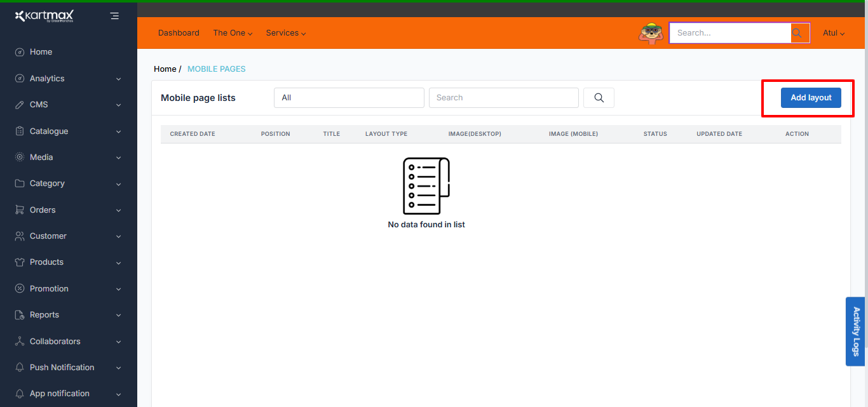
Task: Toggle the sidebar with hamburger icon
Action: pyautogui.click(x=114, y=15)
